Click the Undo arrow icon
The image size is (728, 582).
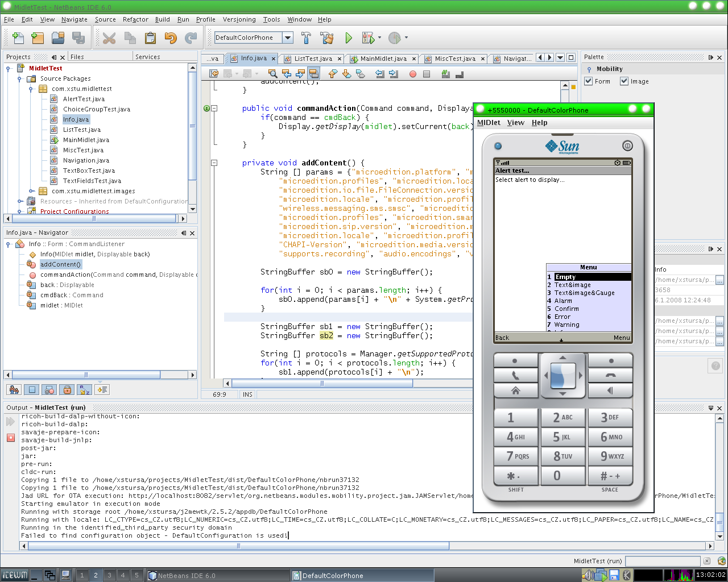pyautogui.click(x=171, y=38)
